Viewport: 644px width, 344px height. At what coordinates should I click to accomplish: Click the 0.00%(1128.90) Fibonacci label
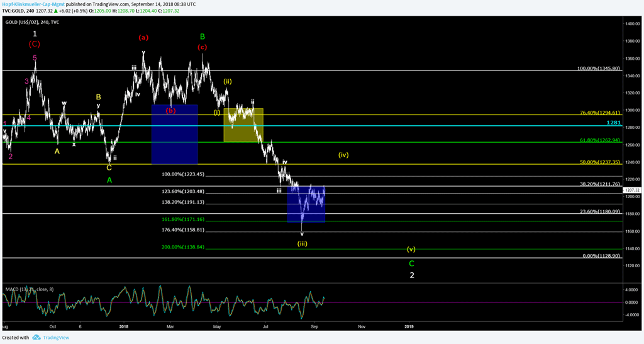pyautogui.click(x=602, y=256)
